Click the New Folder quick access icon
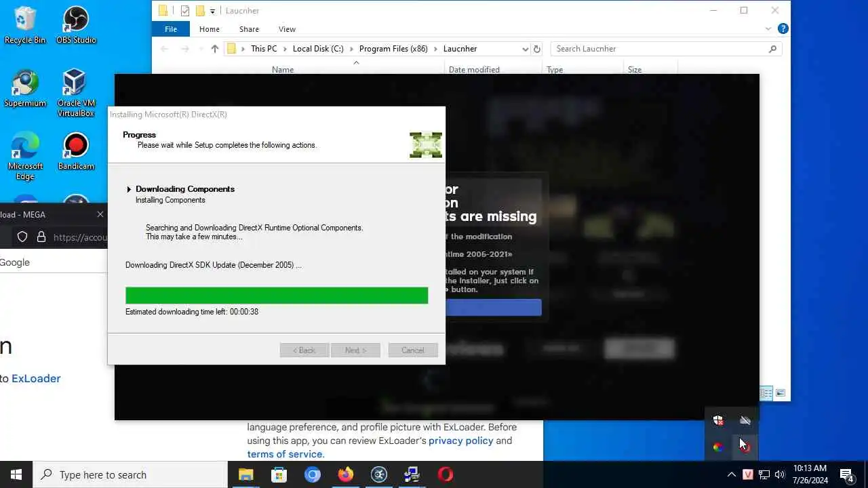The height and width of the screenshot is (488, 868). tap(200, 10)
